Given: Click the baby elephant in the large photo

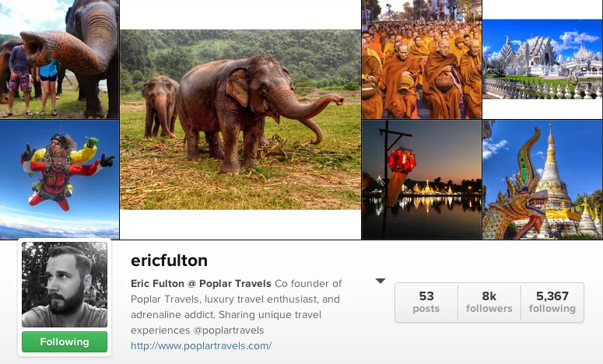Looking at the screenshot, I should [160, 107].
